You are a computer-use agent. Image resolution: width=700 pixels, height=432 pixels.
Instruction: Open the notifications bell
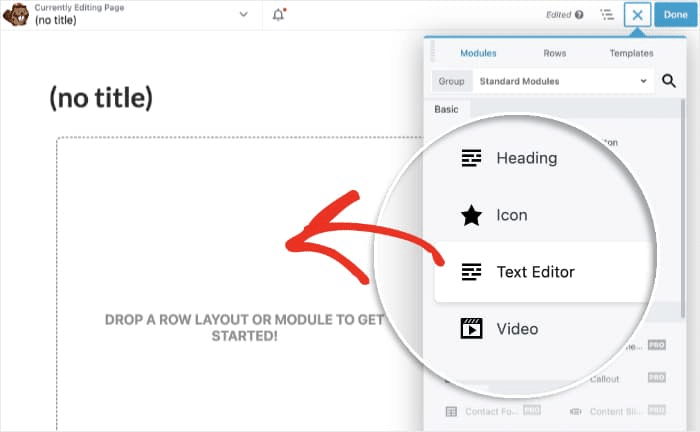tap(279, 15)
